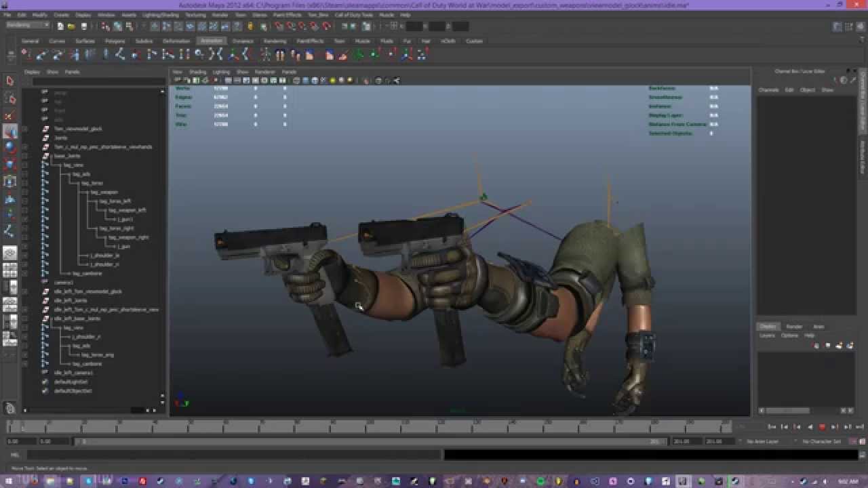The width and height of the screenshot is (868, 488).
Task: Step back one frame
Action: pos(785,427)
